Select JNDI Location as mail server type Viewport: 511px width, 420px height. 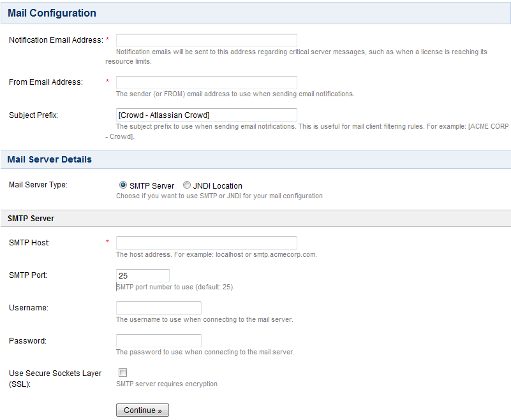187,185
